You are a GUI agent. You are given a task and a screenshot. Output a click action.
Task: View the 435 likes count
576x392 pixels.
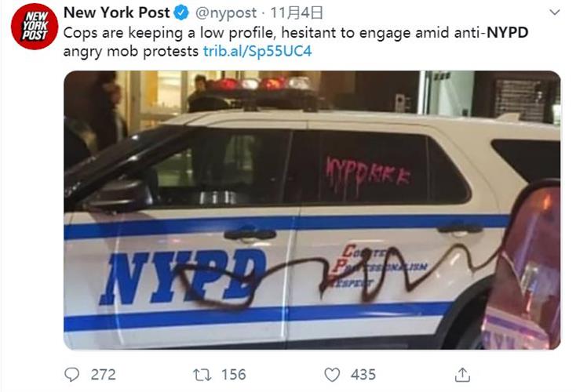tap(363, 375)
